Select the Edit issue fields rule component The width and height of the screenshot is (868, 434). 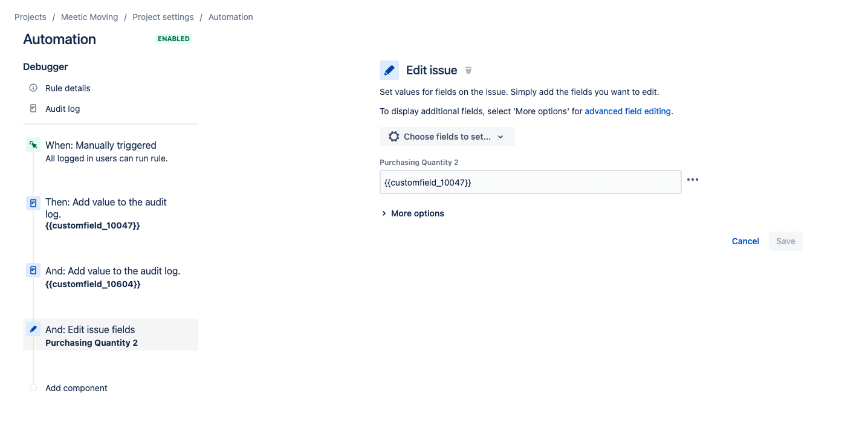[x=91, y=329]
